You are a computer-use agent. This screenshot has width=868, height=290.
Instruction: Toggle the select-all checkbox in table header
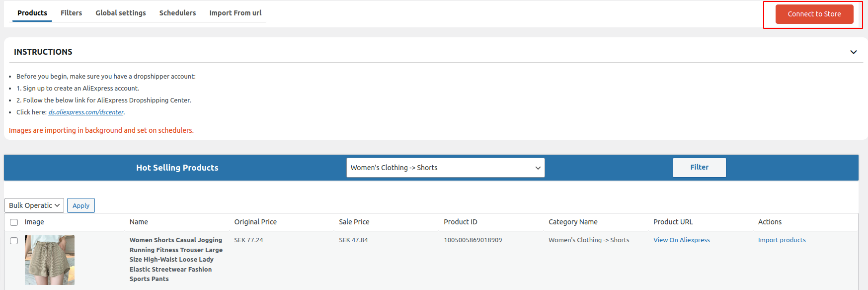(14, 222)
